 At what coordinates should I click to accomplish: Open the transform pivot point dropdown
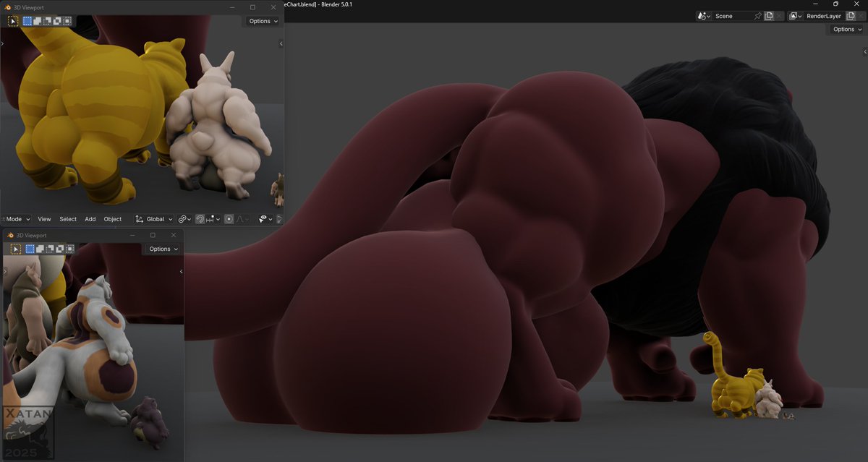click(184, 219)
